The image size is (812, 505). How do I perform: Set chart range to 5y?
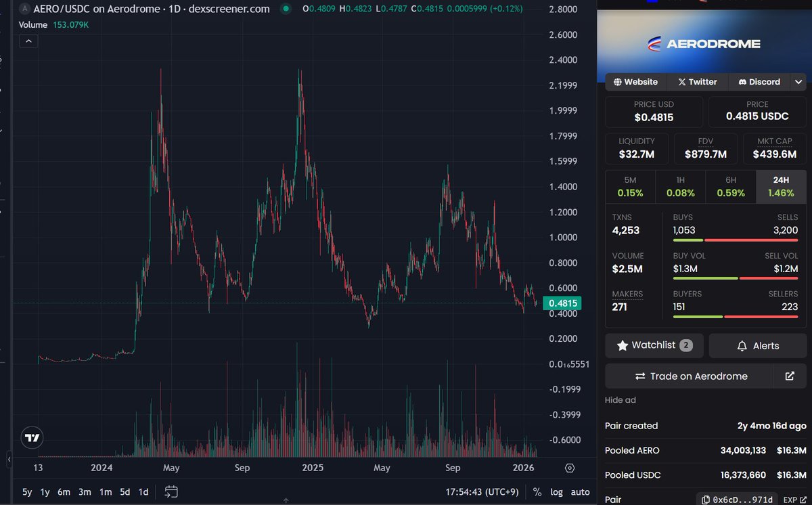tap(27, 492)
